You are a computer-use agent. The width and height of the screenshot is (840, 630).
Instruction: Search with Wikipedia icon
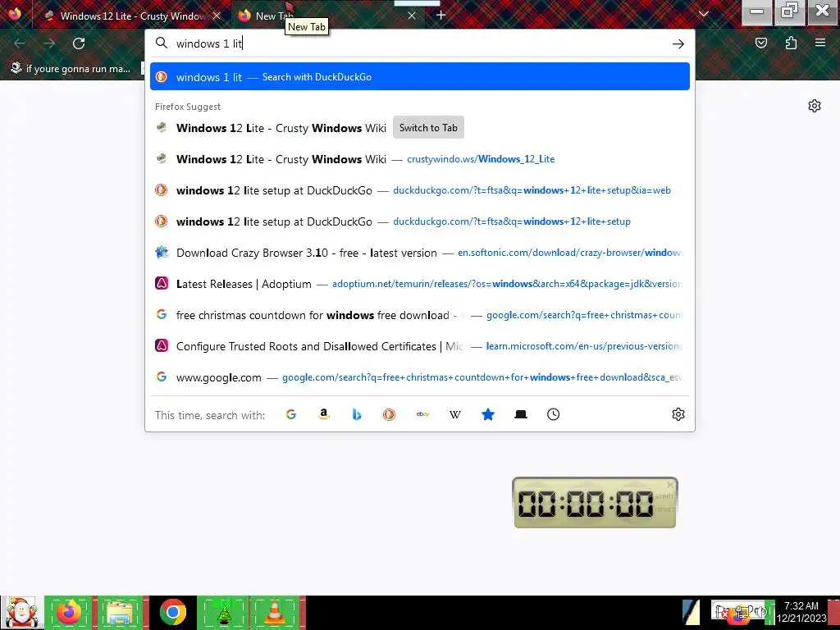(x=454, y=414)
